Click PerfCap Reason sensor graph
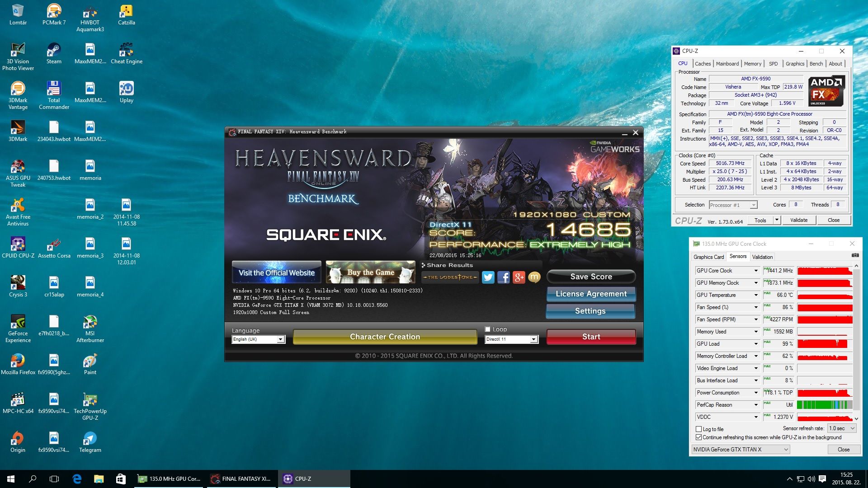 pos(825,405)
